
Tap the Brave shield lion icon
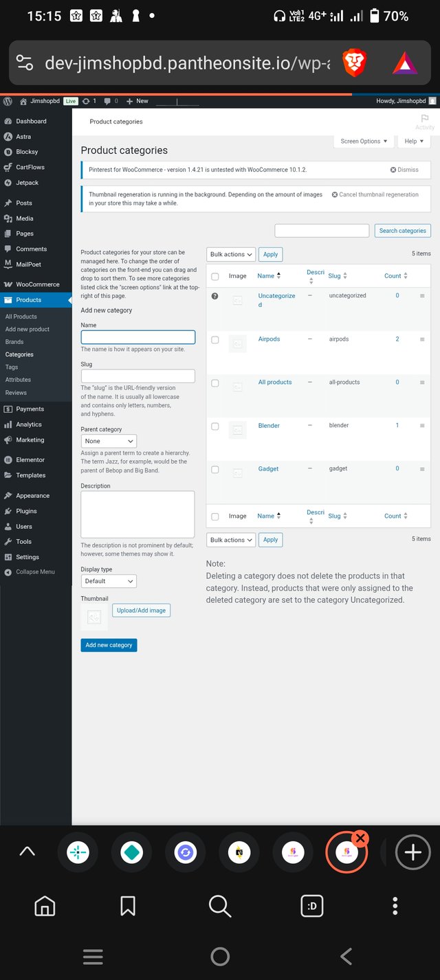pyautogui.click(x=355, y=63)
